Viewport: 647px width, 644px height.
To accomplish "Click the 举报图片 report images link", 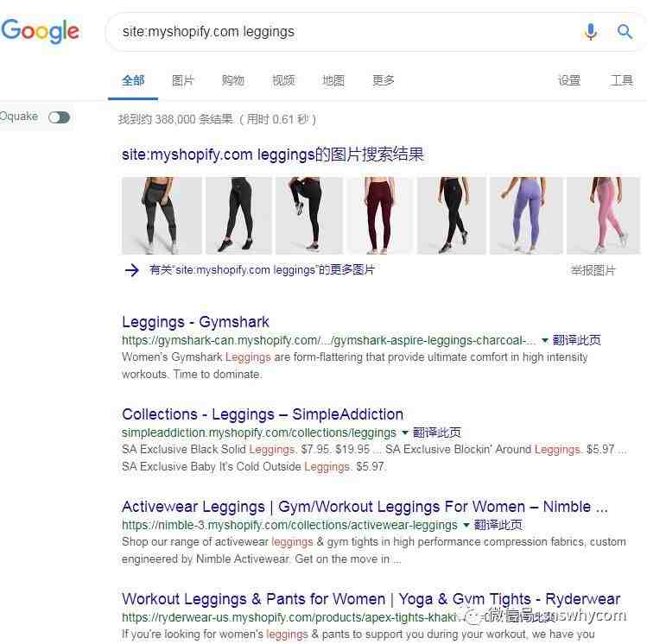I will [593, 270].
